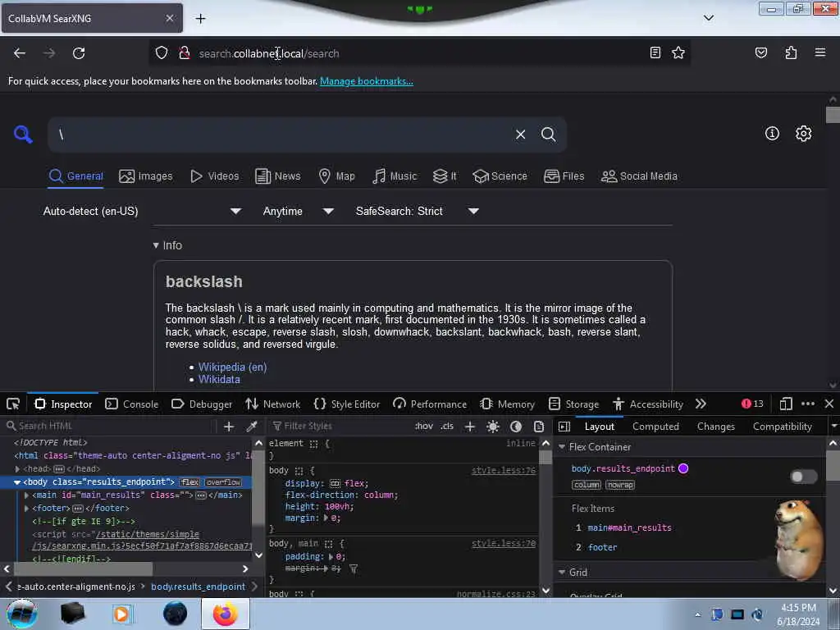The width and height of the screenshot is (840, 630).
Task: Submit search with magnifier button
Action: (x=548, y=135)
